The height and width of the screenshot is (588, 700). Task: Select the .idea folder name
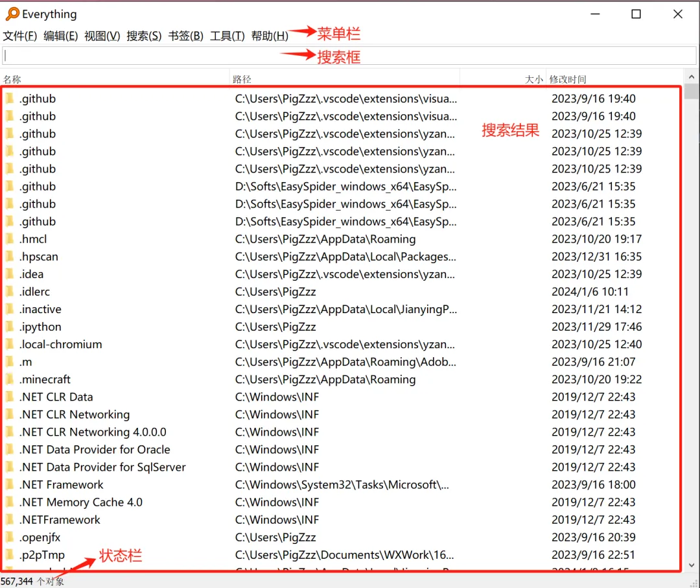[x=31, y=274]
